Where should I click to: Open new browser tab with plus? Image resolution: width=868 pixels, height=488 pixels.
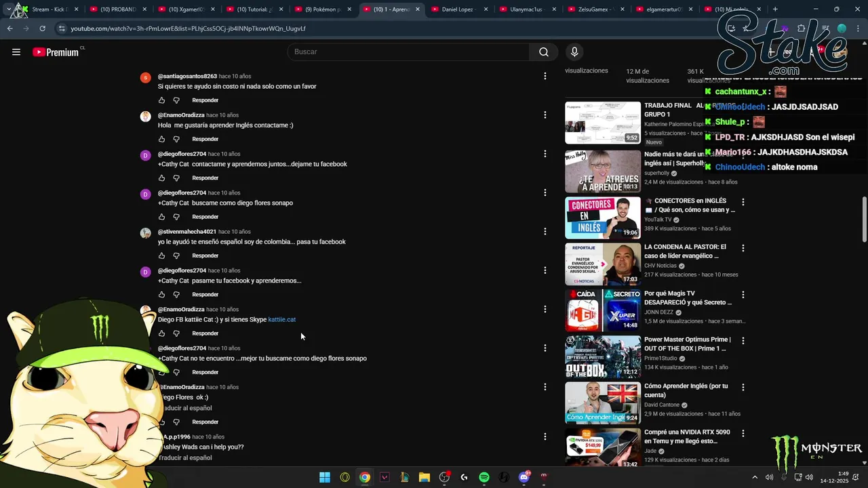coord(775,9)
